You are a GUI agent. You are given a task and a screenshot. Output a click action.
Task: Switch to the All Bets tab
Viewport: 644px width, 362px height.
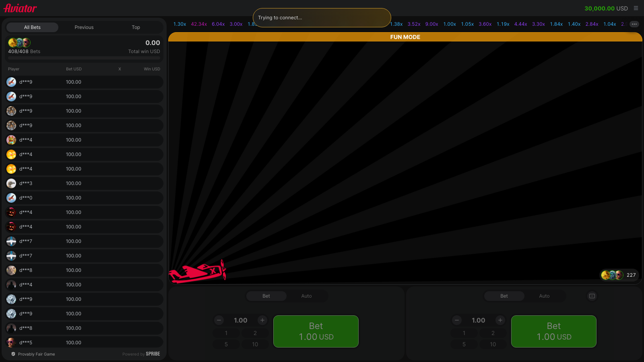coord(32,27)
